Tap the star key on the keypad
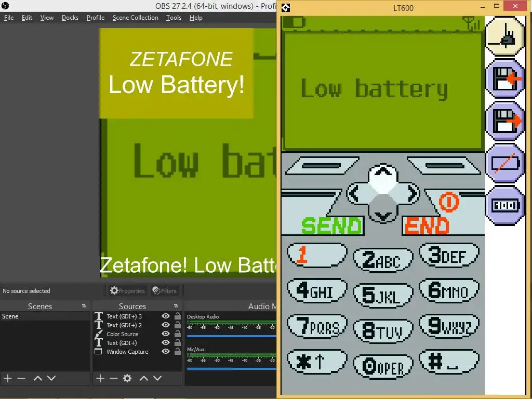 pos(317,362)
